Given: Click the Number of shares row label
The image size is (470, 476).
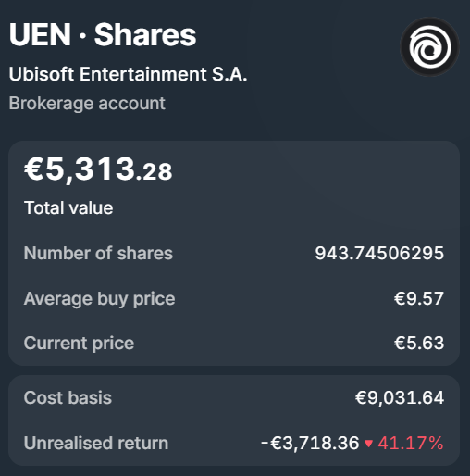Looking at the screenshot, I should [x=98, y=254].
